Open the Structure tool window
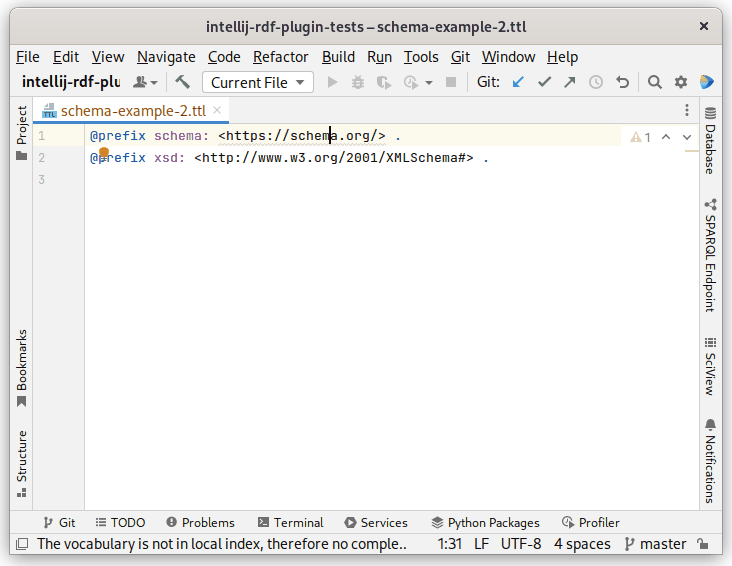 pyautogui.click(x=21, y=464)
